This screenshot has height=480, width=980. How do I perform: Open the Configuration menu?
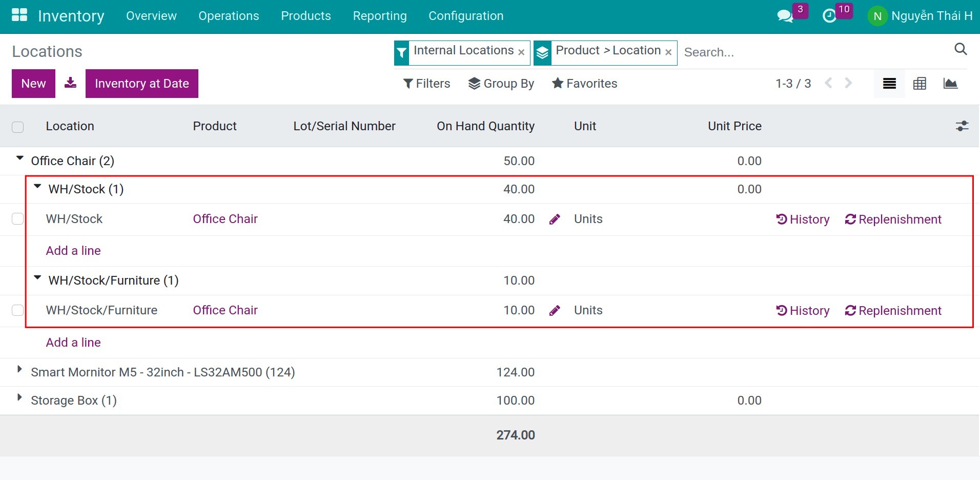click(x=466, y=16)
